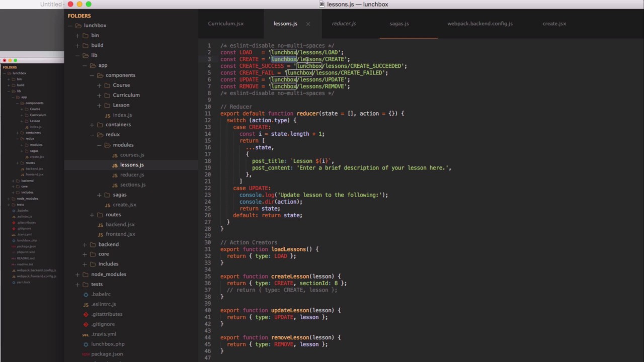Click CREATE_SUCCESS constant name on line 4
644x362 pixels.
pos(262,66)
